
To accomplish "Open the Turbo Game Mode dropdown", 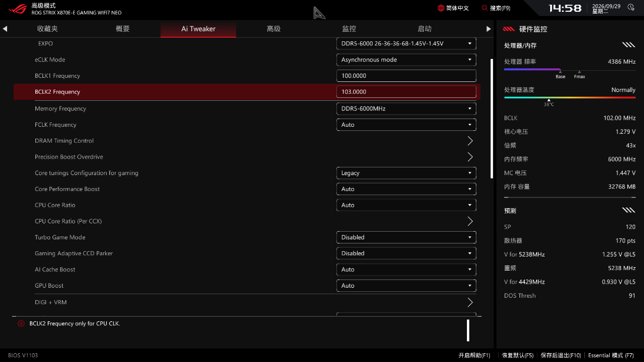I will (406, 237).
